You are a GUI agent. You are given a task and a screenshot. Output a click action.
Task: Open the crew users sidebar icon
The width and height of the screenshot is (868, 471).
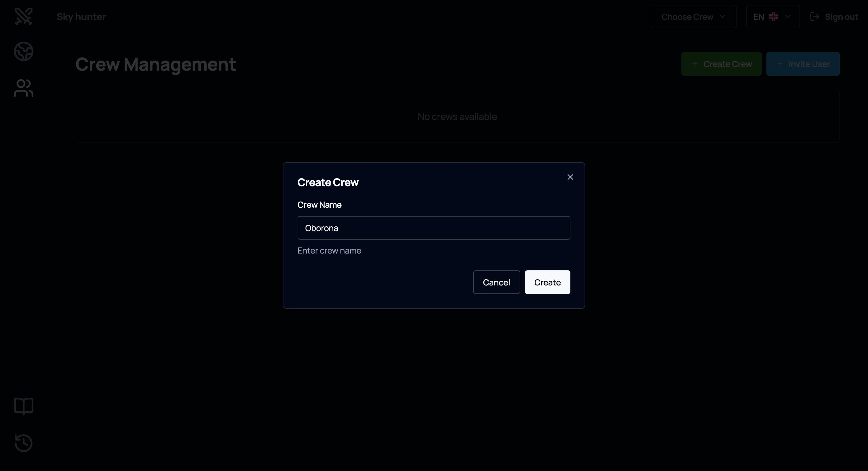[24, 88]
